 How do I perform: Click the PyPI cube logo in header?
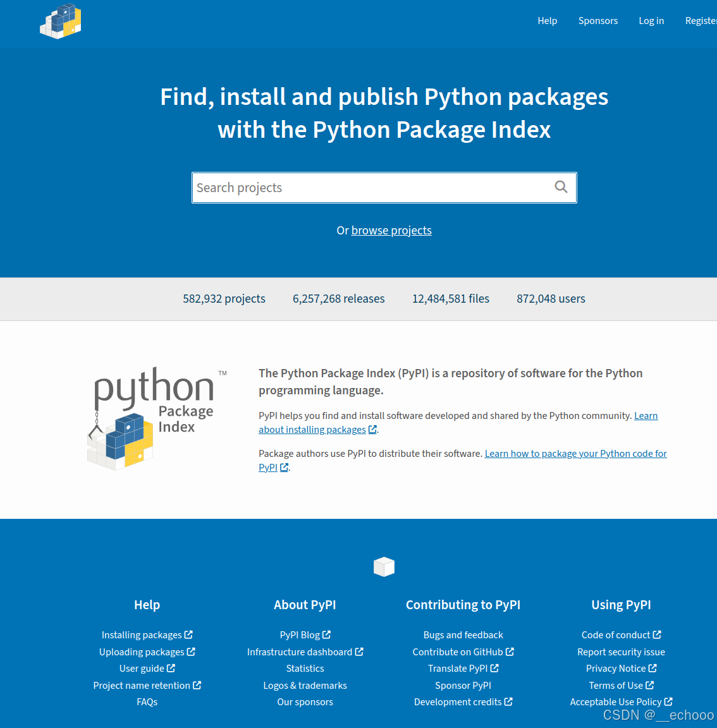pos(60,21)
